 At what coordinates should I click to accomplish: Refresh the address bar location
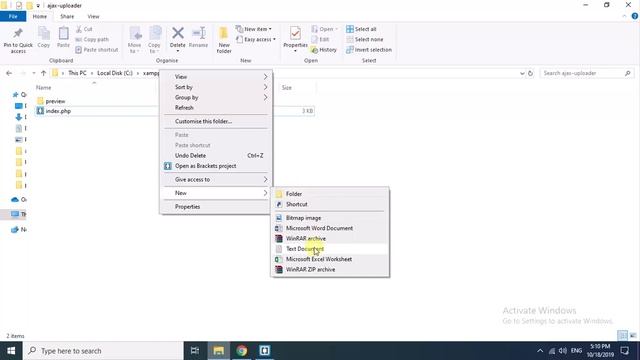point(530,73)
